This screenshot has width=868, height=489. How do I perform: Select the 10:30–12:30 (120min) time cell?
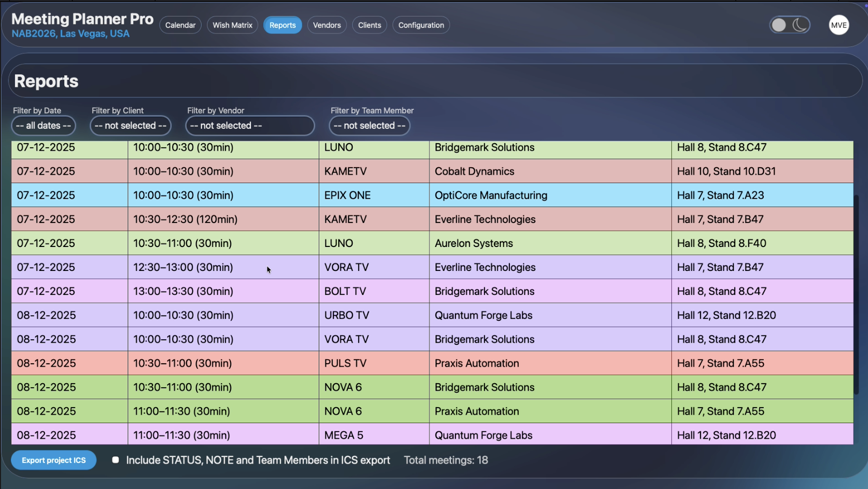click(223, 219)
